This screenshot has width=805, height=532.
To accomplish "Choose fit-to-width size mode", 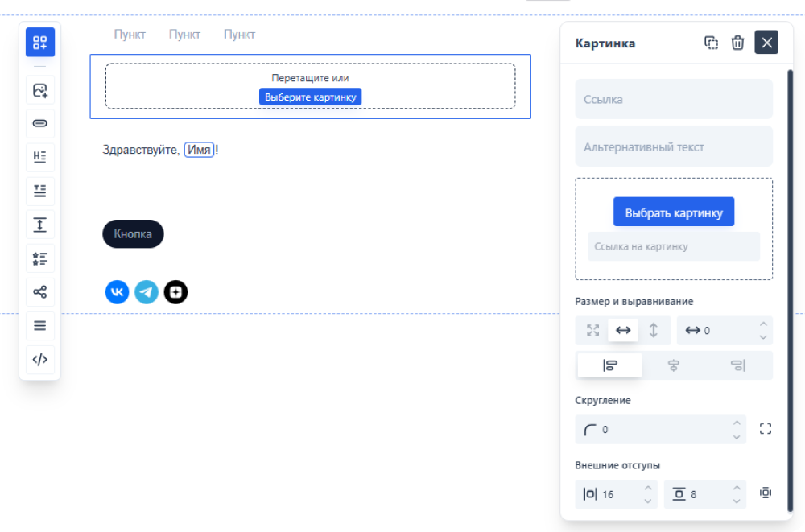I will click(623, 330).
